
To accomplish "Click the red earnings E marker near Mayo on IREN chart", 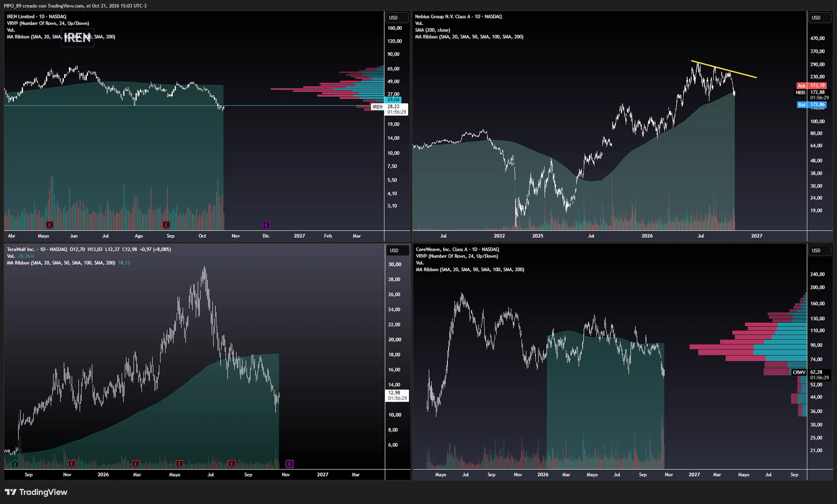I will pyautogui.click(x=50, y=225).
